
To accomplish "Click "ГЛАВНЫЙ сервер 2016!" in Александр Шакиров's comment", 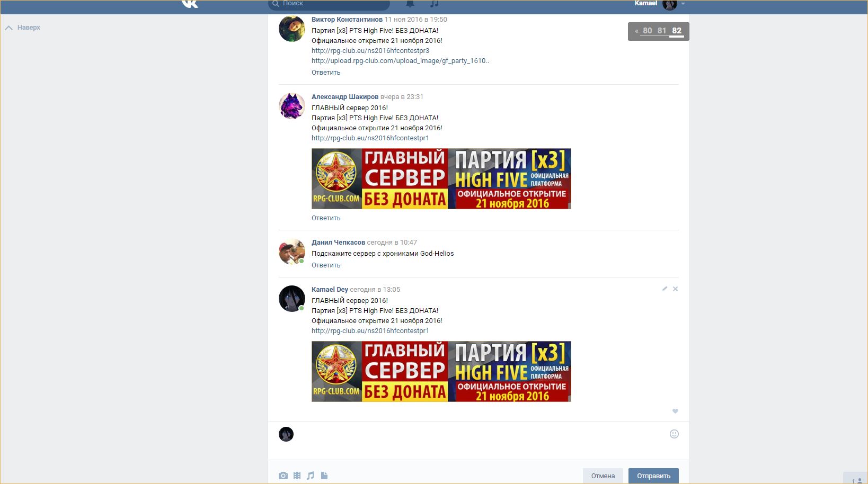I will (x=350, y=108).
